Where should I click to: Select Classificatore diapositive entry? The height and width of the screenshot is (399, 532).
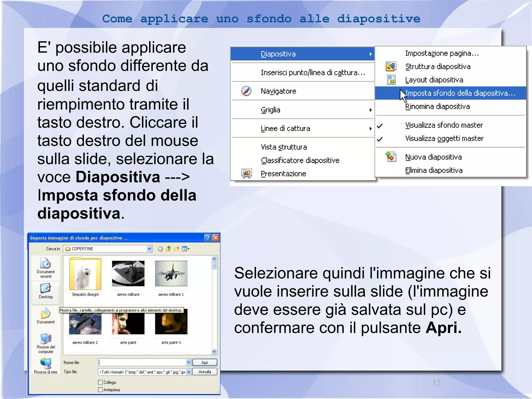pos(300,160)
